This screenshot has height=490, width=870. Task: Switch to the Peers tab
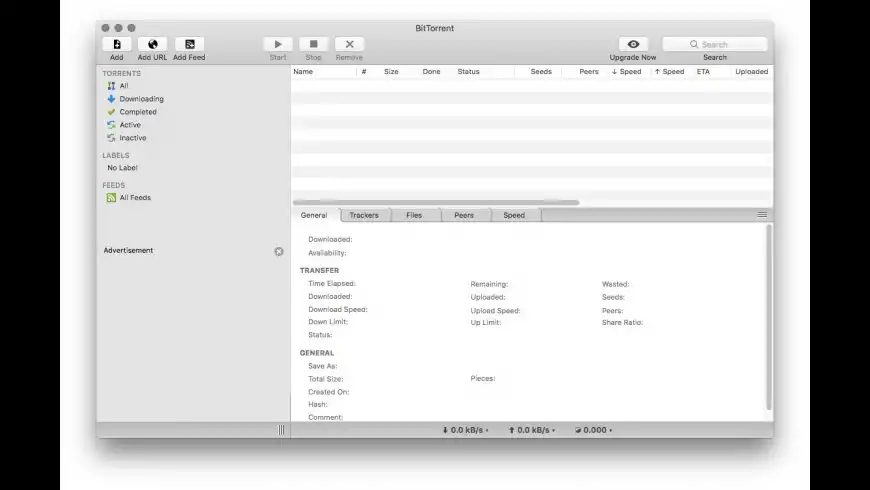point(464,215)
